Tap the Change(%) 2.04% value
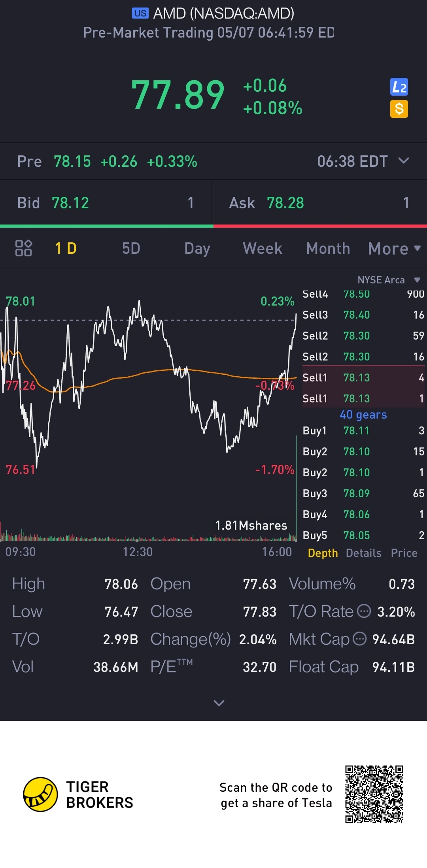This screenshot has width=427, height=868. pyautogui.click(x=258, y=639)
